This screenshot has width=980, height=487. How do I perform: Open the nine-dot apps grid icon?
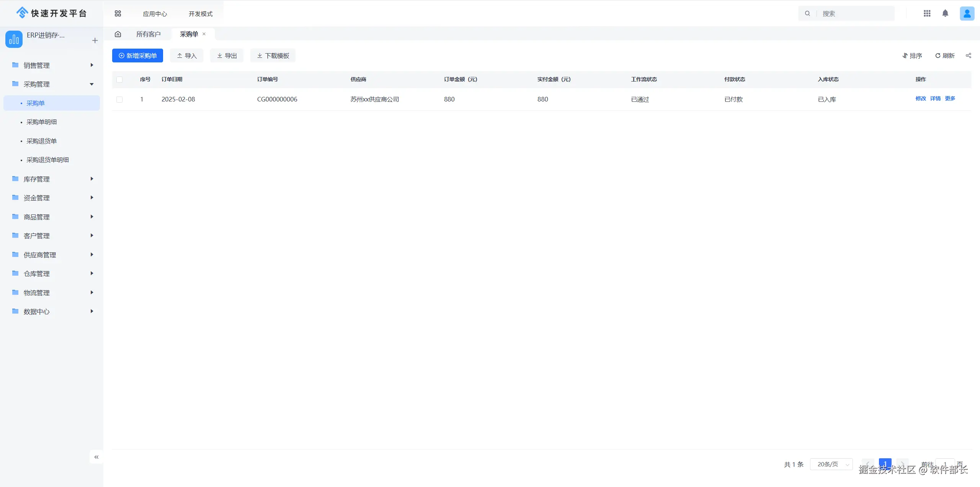tap(927, 13)
